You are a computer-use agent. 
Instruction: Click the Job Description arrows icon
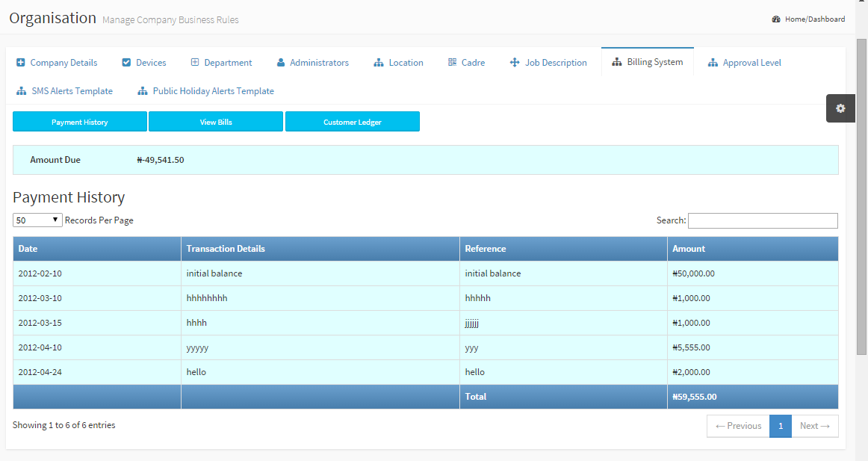515,63
